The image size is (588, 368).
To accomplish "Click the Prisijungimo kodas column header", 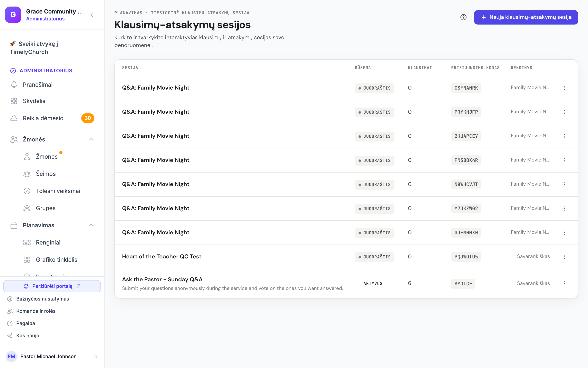I will [x=475, y=68].
